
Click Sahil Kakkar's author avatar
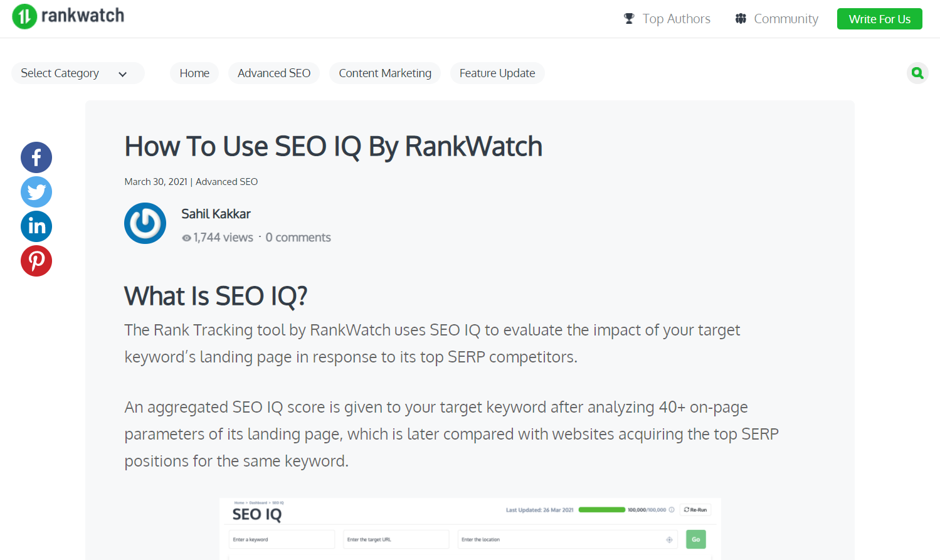point(145,223)
